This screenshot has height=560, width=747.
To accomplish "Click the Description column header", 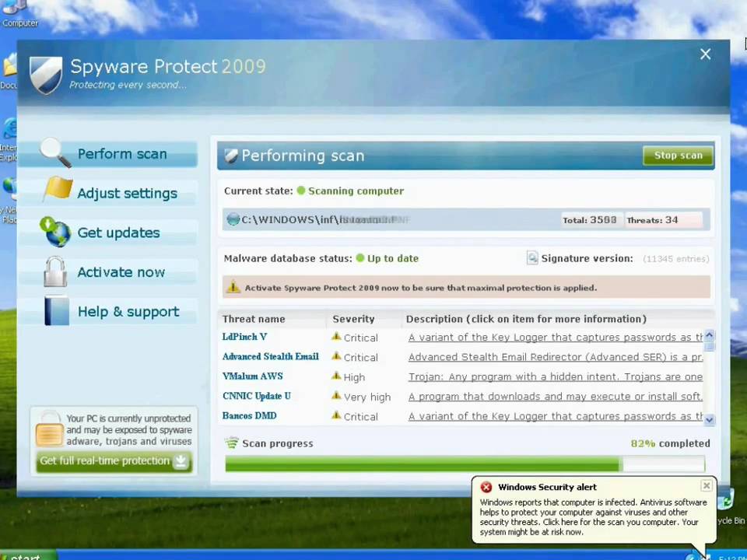I will 526,319.
